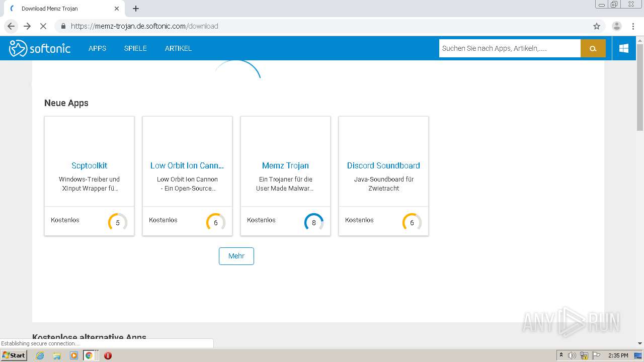Click Scptoolkit rating circle 5

(118, 222)
